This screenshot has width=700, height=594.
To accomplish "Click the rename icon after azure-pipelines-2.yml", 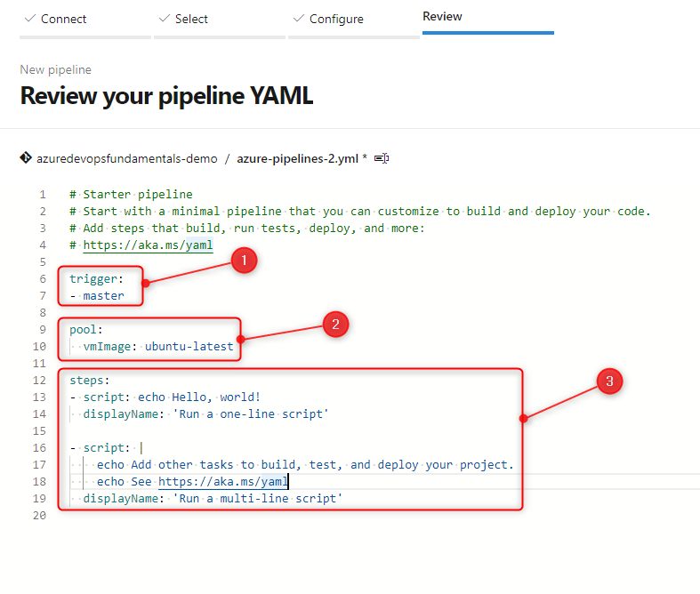I will 382,158.
